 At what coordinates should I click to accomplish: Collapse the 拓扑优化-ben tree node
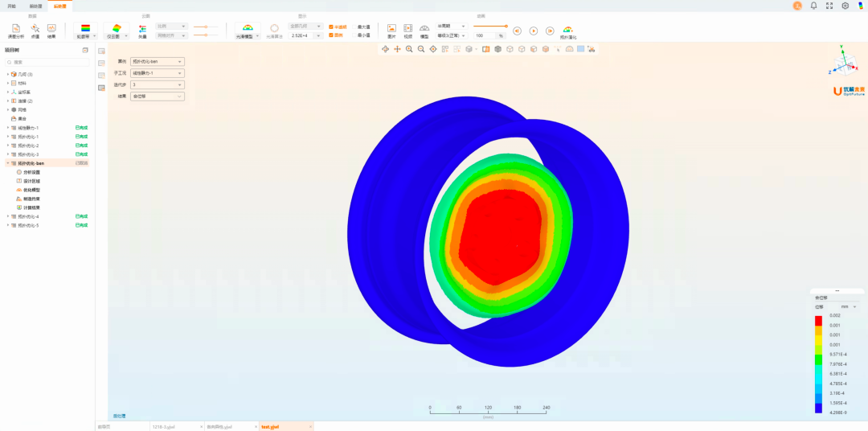(x=7, y=163)
